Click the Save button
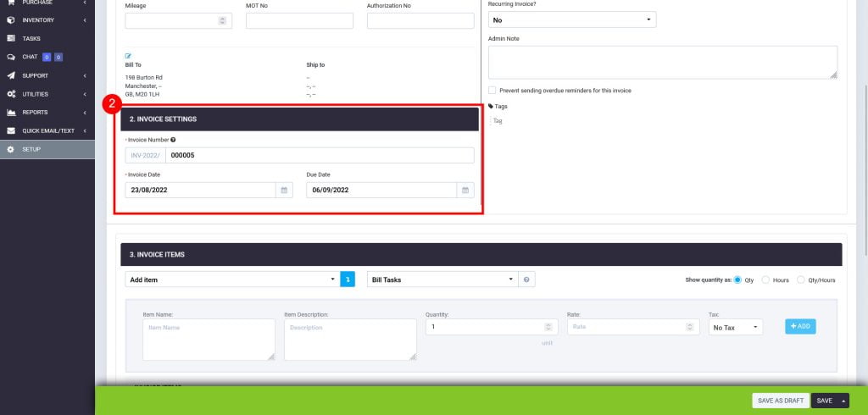This screenshot has height=415, width=868. click(x=825, y=401)
